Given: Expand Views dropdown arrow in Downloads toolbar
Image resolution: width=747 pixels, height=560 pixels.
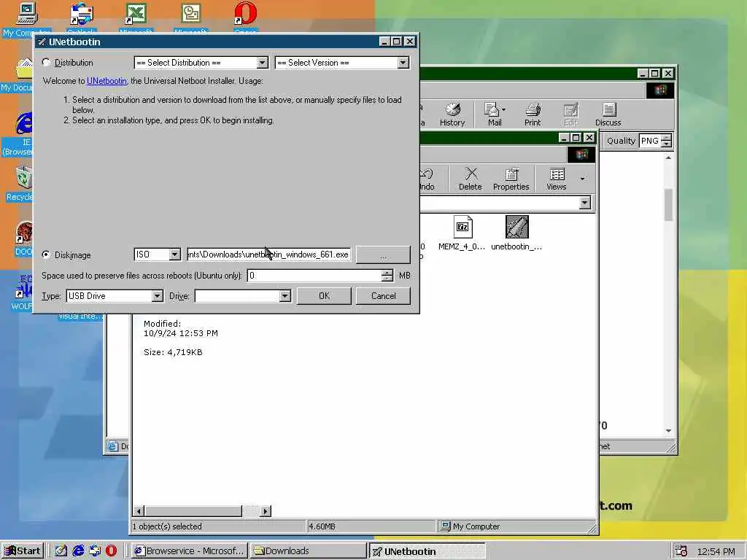Looking at the screenshot, I should tap(582, 179).
